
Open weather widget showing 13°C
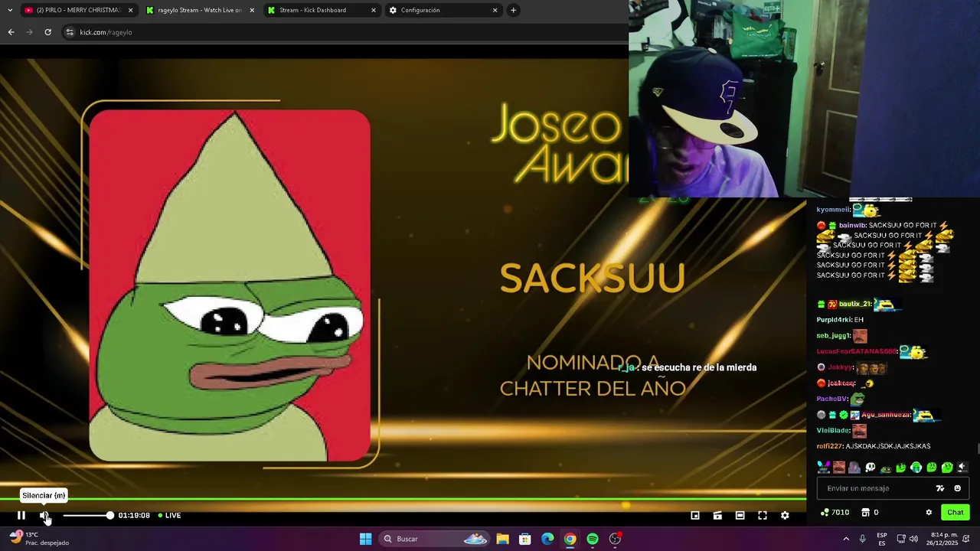point(40,539)
